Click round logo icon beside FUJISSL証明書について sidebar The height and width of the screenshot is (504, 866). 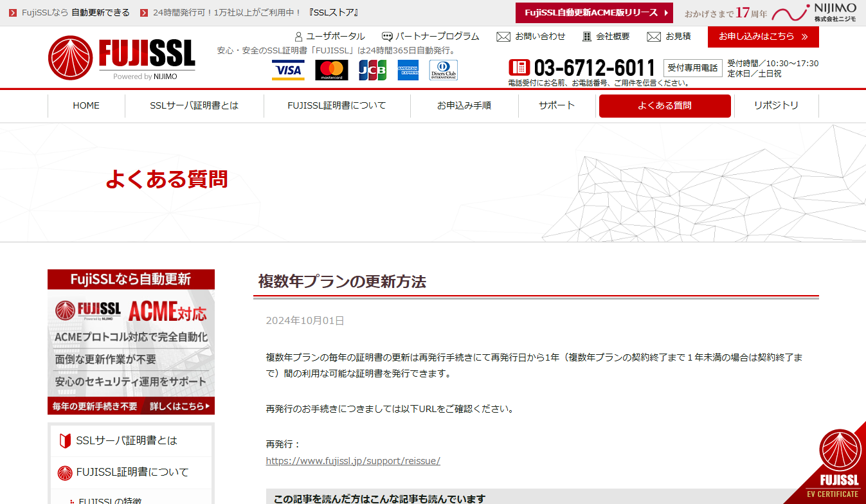(65, 473)
